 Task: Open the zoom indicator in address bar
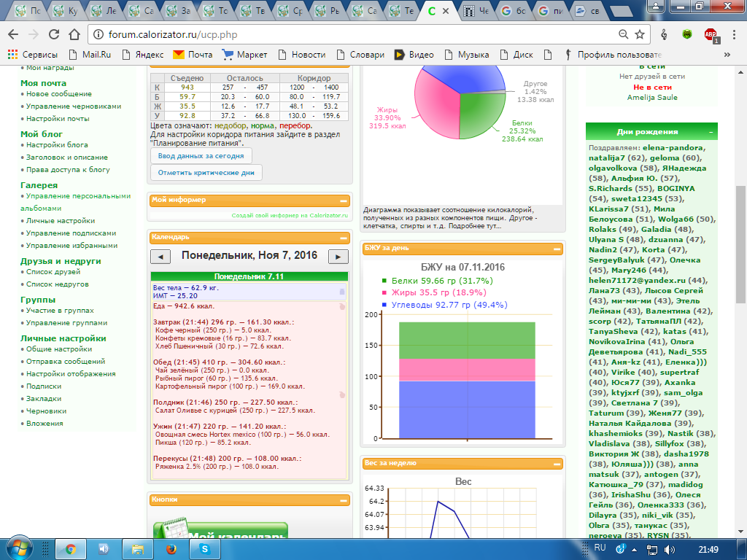623,34
